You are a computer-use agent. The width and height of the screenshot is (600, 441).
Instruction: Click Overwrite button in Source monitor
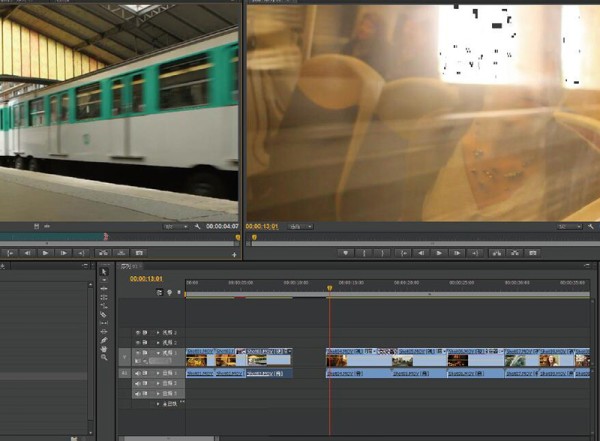coord(121,253)
